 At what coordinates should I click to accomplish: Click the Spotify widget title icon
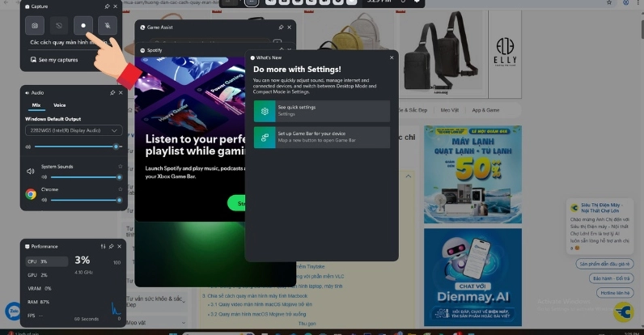coord(142,50)
